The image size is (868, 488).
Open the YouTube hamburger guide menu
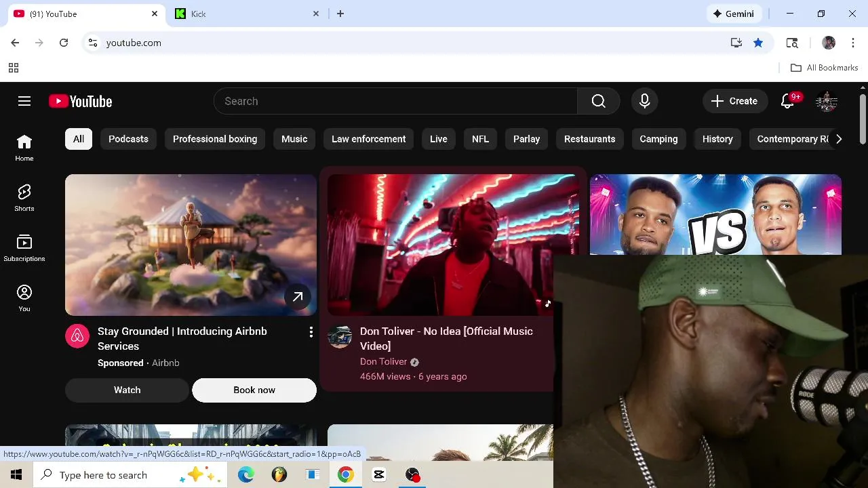coord(24,101)
